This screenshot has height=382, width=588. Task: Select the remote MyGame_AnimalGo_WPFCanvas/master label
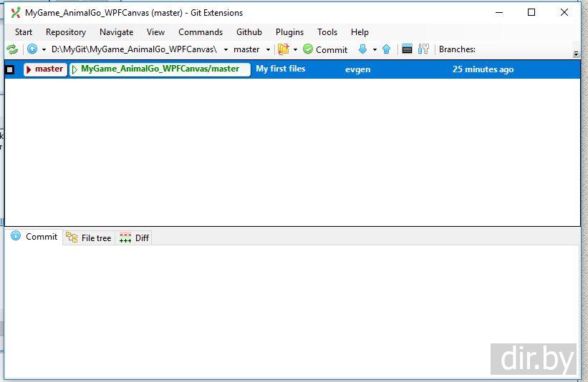pyautogui.click(x=160, y=69)
